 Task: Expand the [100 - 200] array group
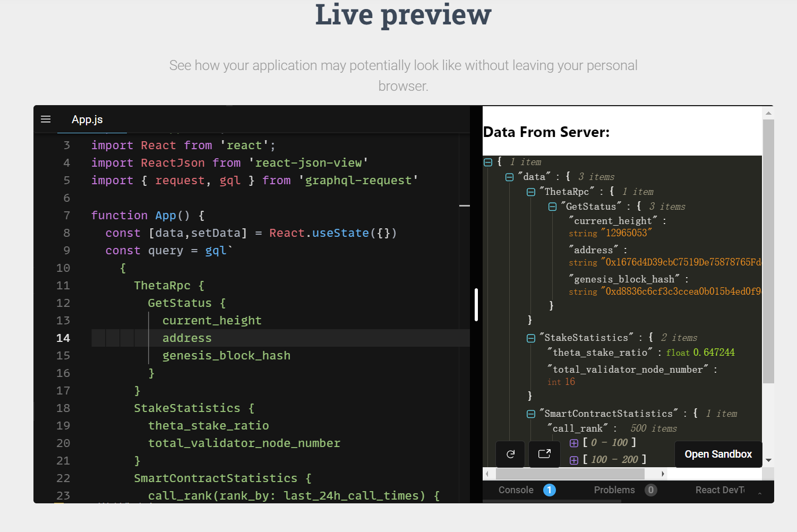(x=574, y=460)
